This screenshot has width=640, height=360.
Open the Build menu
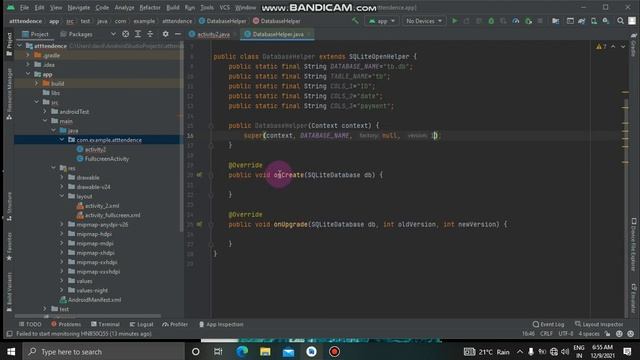(173, 8)
